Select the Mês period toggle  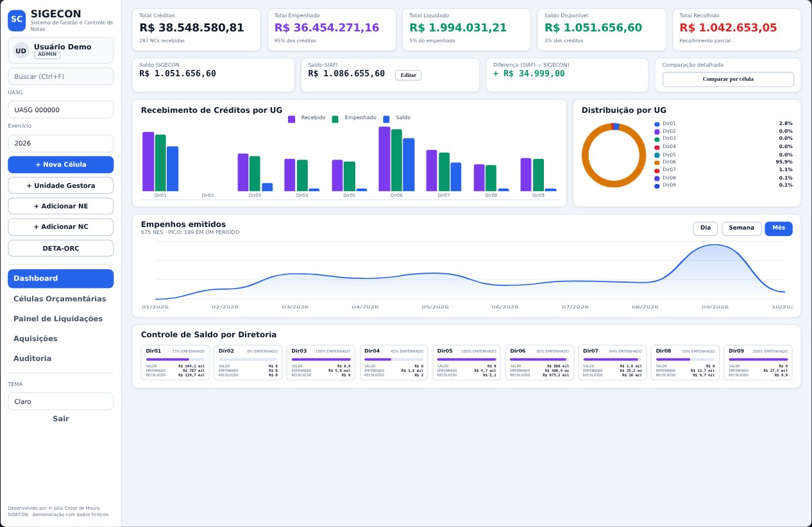point(779,228)
